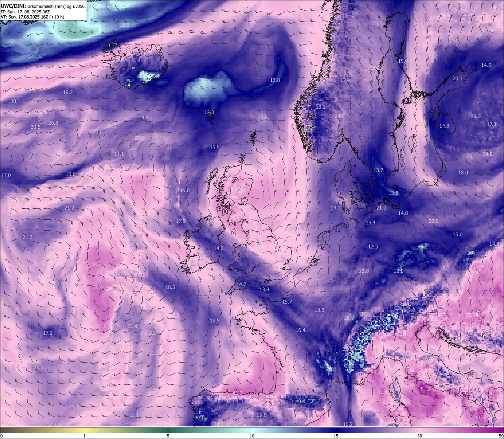504x439 pixels.
Task: Click the 10.1 value over the Pyrenees
Action: pyautogui.click(x=300, y=401)
